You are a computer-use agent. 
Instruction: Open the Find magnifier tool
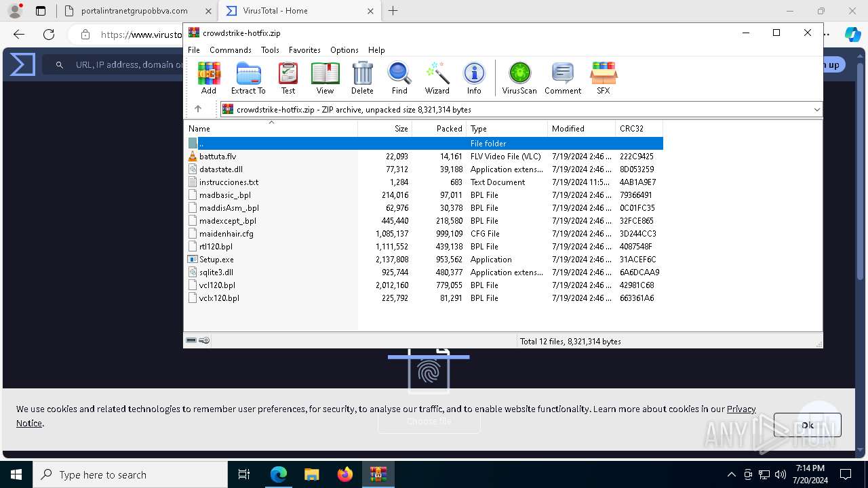(399, 78)
